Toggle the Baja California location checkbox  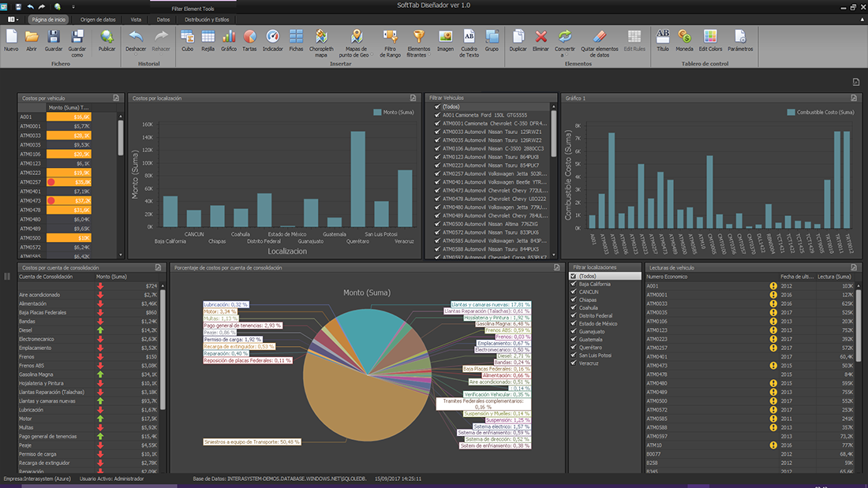[574, 284]
